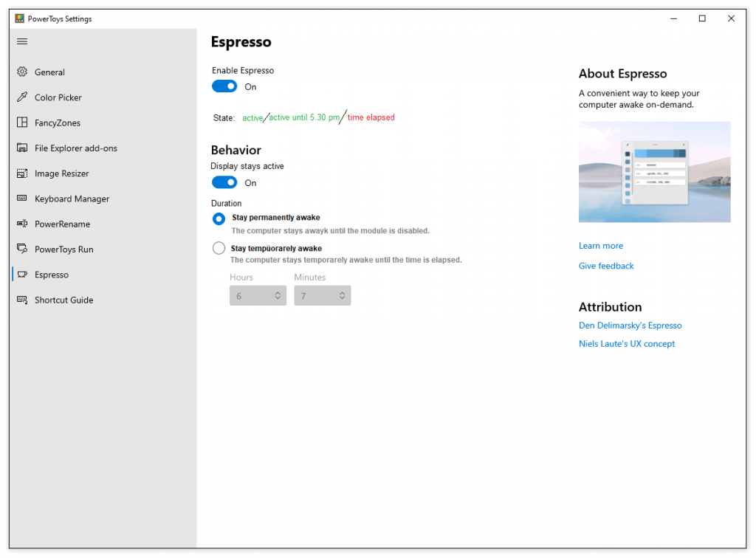This screenshot has width=756, height=558.
Task: Select Stay temporarily awake radio option
Action: [x=219, y=249]
